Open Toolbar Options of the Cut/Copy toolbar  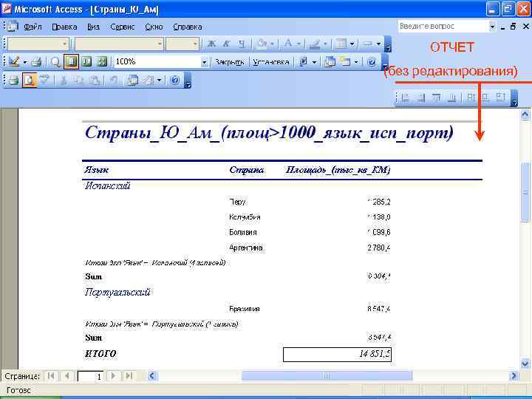tap(188, 81)
